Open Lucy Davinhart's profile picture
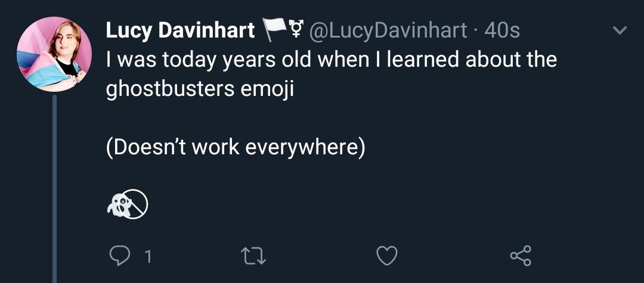 tap(54, 55)
